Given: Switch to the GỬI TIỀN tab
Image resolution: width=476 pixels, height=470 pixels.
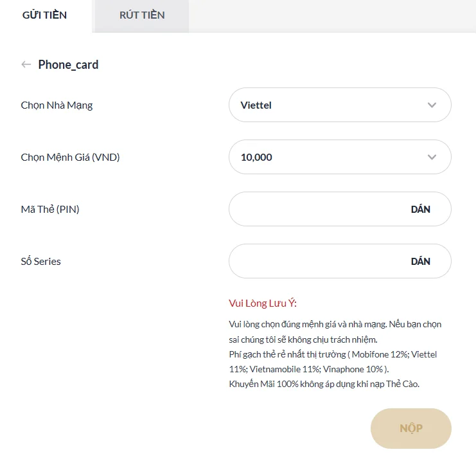Looking at the screenshot, I should point(44,15).
